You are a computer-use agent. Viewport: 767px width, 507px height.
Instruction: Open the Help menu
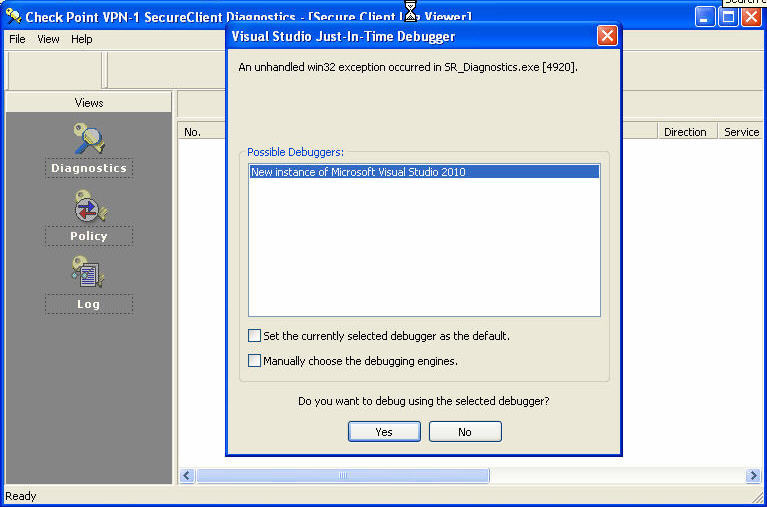(x=82, y=39)
